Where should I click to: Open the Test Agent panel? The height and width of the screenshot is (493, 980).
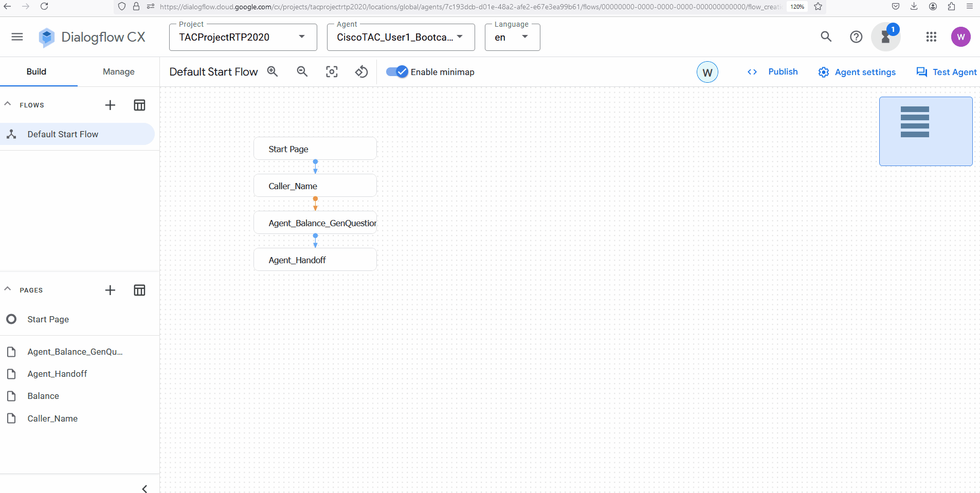[x=947, y=72]
